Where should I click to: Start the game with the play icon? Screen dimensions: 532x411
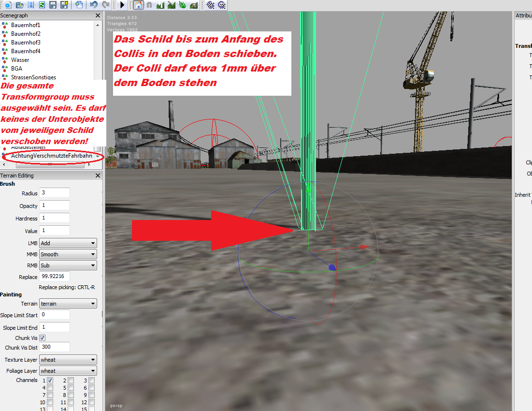122,5
